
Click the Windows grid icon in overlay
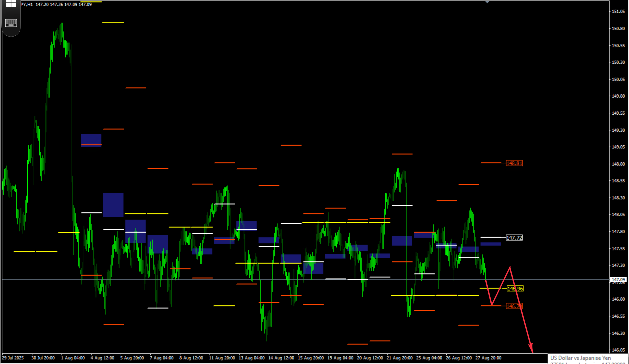[11, 3]
